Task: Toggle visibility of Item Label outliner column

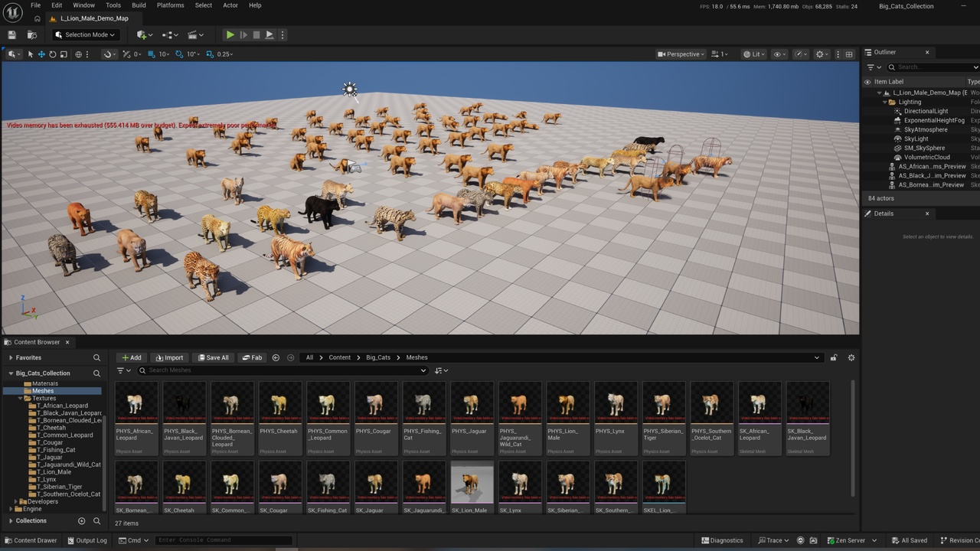Action: (x=867, y=82)
